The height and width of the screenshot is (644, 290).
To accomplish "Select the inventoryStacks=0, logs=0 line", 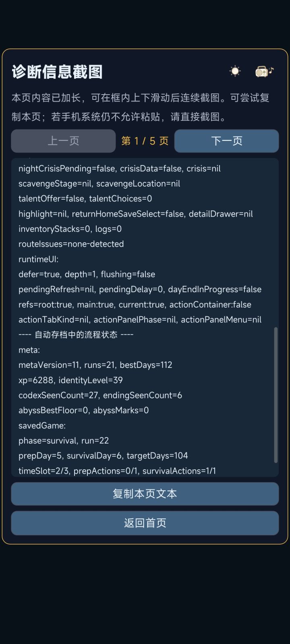I will [x=70, y=229].
